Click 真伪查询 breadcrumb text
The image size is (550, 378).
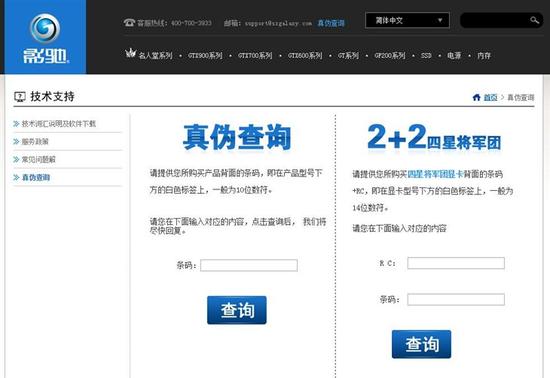pyautogui.click(x=521, y=97)
